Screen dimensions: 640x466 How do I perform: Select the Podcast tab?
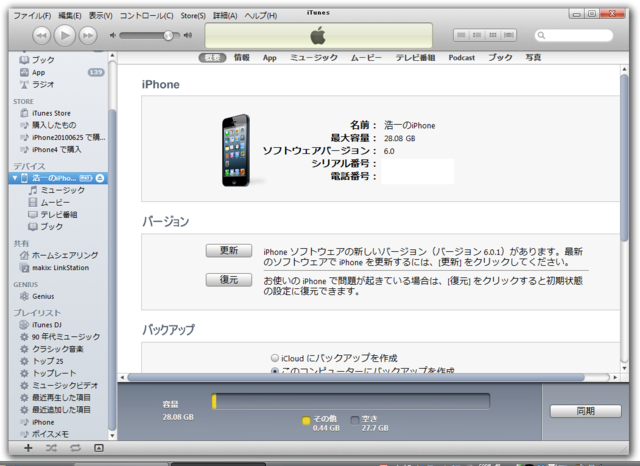point(462,58)
